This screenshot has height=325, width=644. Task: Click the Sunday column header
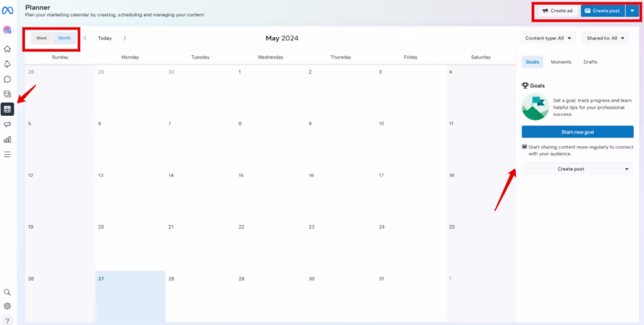60,57
